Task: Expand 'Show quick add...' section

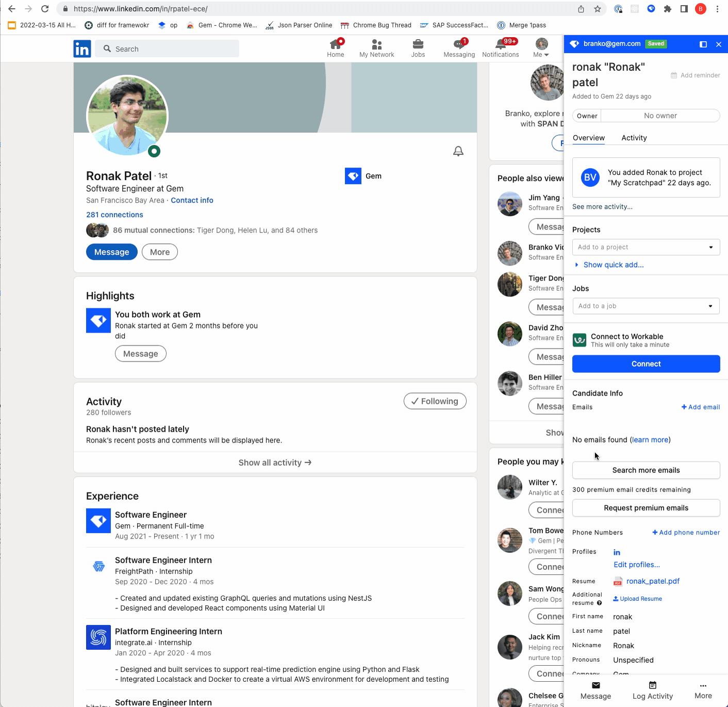Action: pyautogui.click(x=613, y=265)
